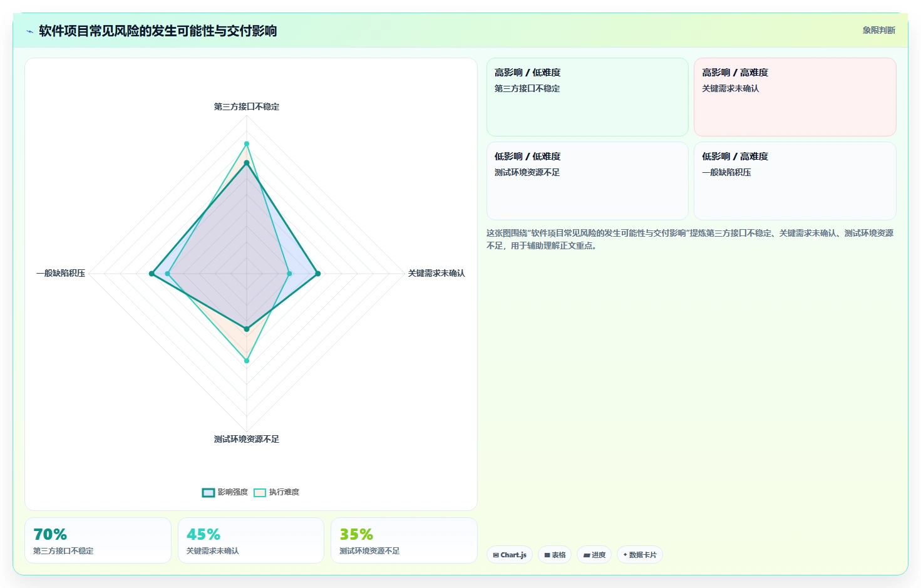The height and width of the screenshot is (588, 921).
Task: Toggle the 执行难度 legend swatch
Action: 260,492
